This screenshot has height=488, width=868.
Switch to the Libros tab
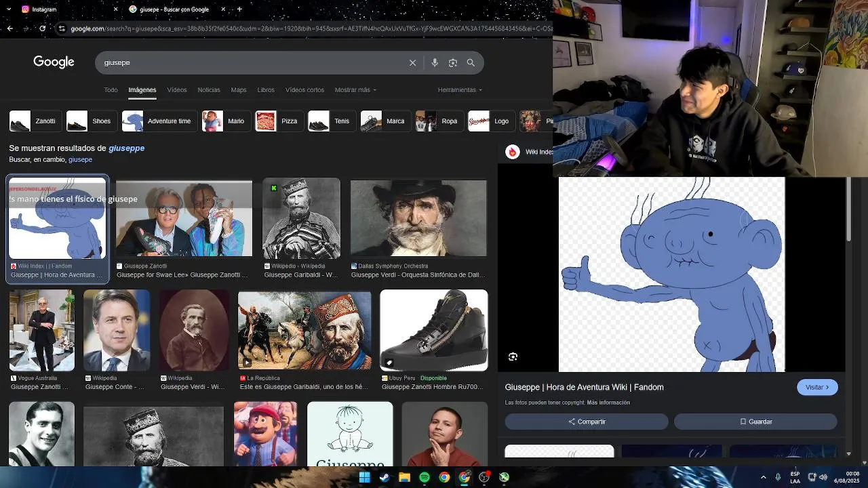[266, 89]
